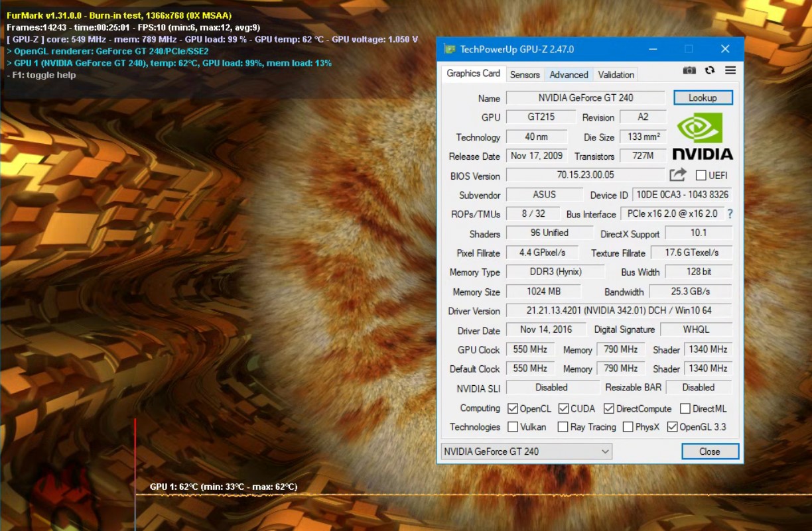Click the GPU Clock row's 550 MHz value
The width and height of the screenshot is (812, 531).
click(531, 349)
